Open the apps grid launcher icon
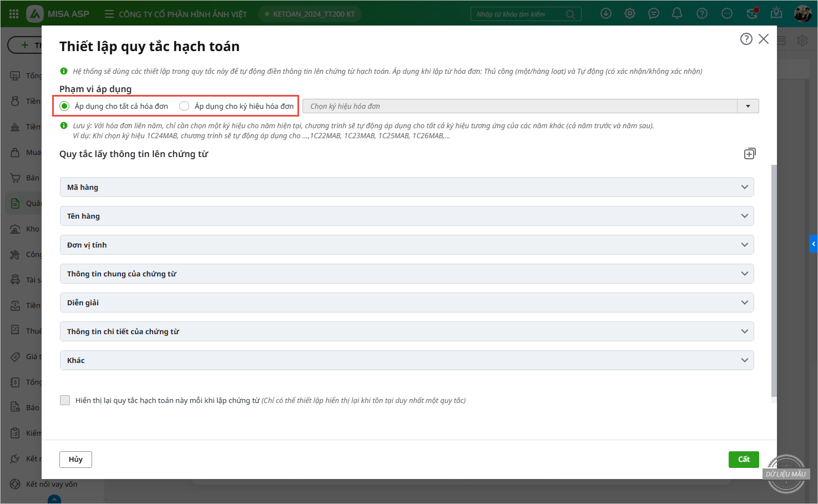818x504 pixels. coord(14,14)
